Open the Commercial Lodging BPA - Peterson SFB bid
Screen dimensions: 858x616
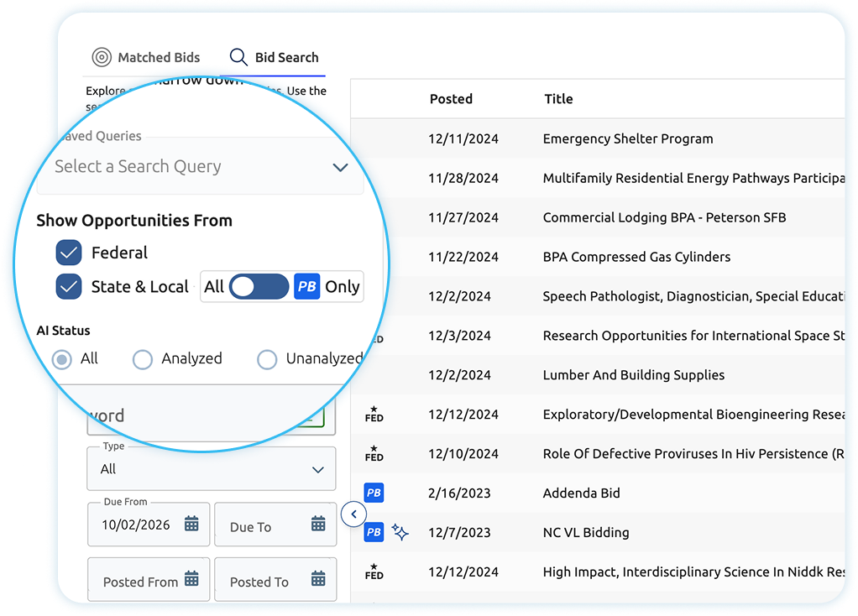(x=664, y=217)
